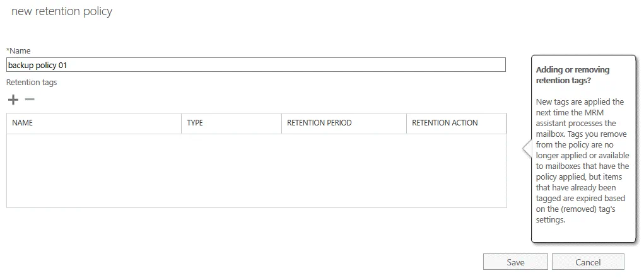Click the divider between NAME and TYPE headers
Viewport: 644px width, 278px height.
tap(182, 123)
